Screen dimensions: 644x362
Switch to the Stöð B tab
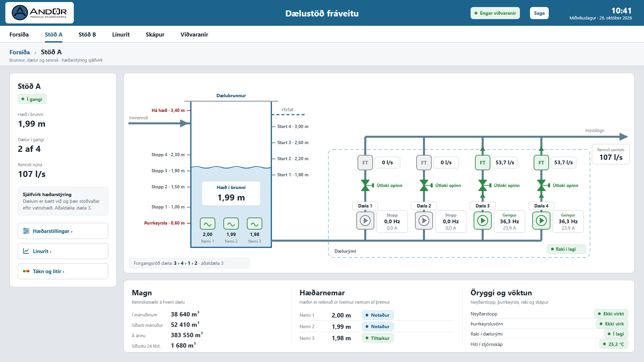[x=87, y=35]
